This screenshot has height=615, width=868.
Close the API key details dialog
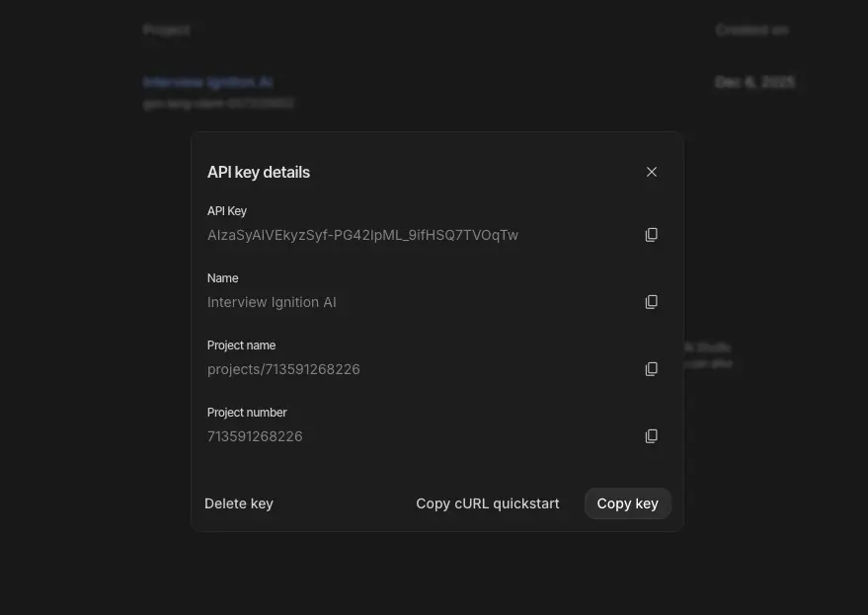(652, 171)
